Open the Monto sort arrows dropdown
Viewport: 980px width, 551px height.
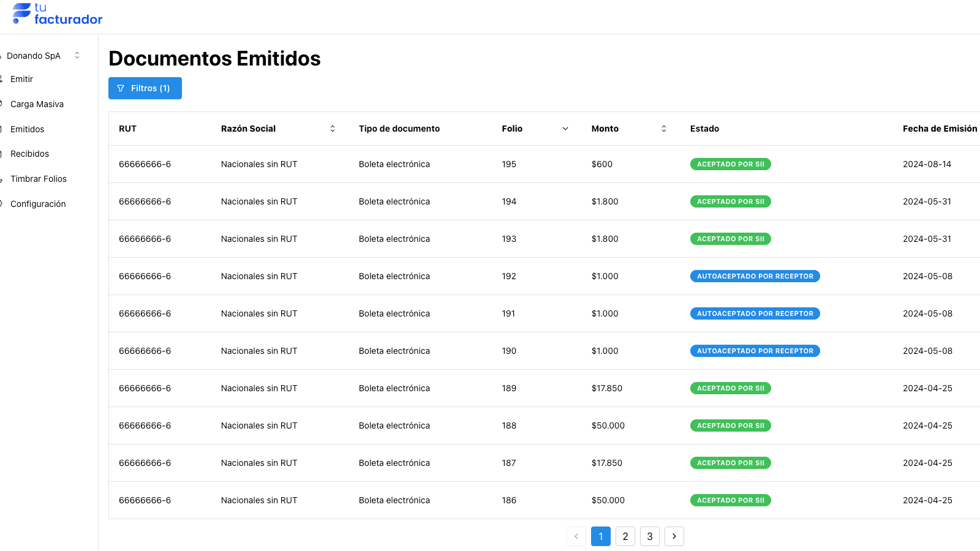tap(663, 129)
